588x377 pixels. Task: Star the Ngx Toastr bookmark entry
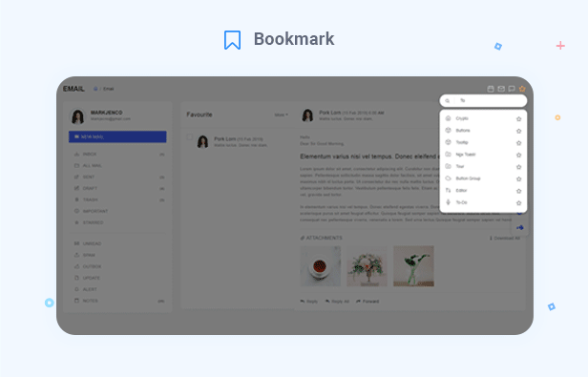click(518, 155)
